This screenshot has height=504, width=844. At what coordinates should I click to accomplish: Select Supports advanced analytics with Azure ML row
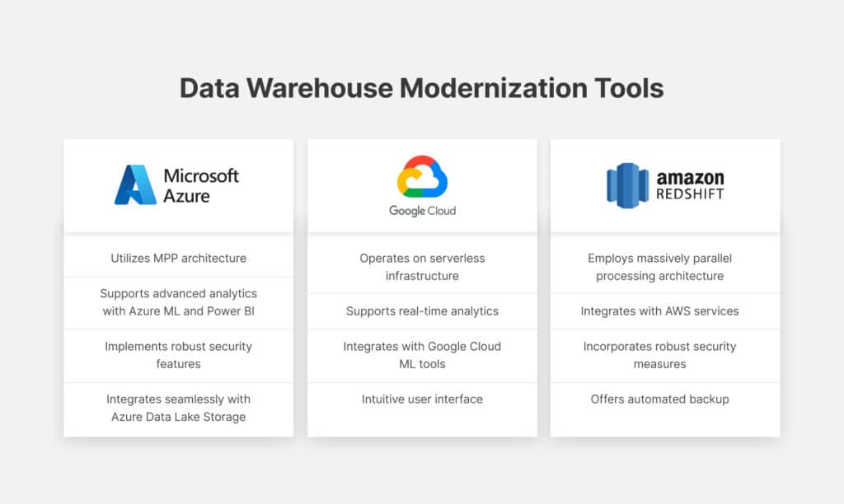(178, 302)
